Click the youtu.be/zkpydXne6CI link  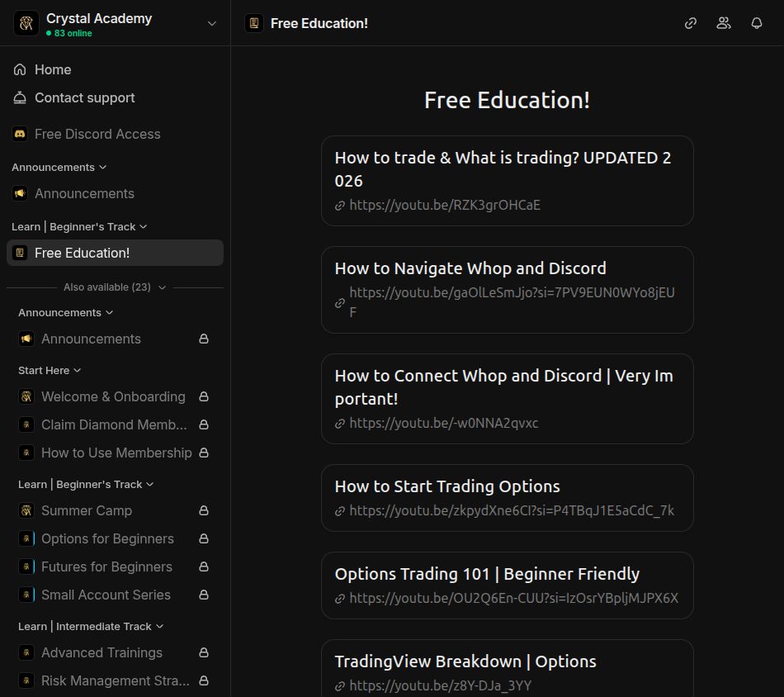[512, 511]
